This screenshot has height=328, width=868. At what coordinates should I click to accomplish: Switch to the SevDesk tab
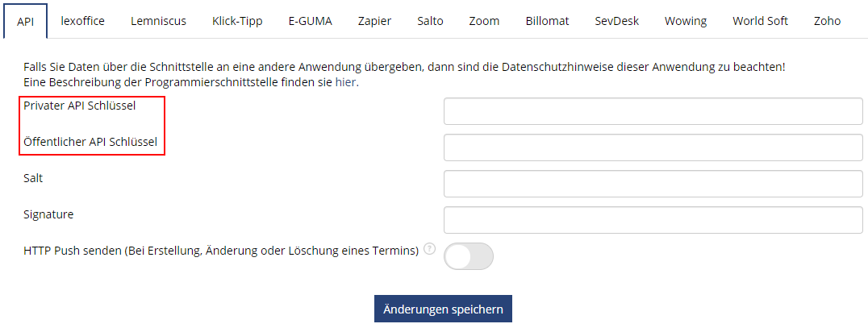[x=616, y=21]
